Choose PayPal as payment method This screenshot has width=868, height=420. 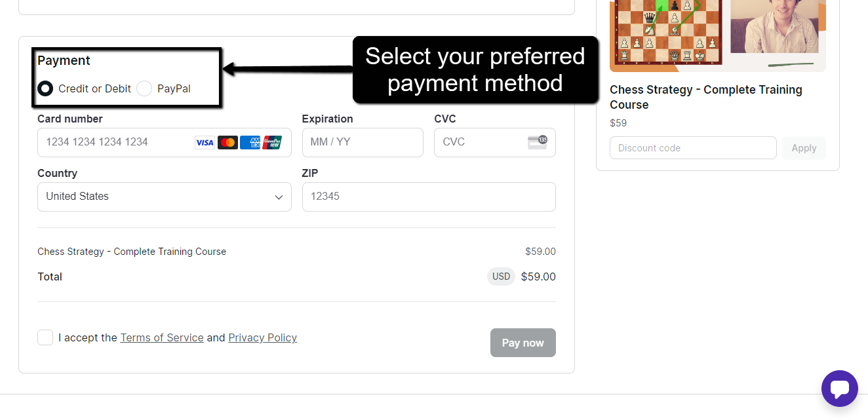click(x=144, y=88)
